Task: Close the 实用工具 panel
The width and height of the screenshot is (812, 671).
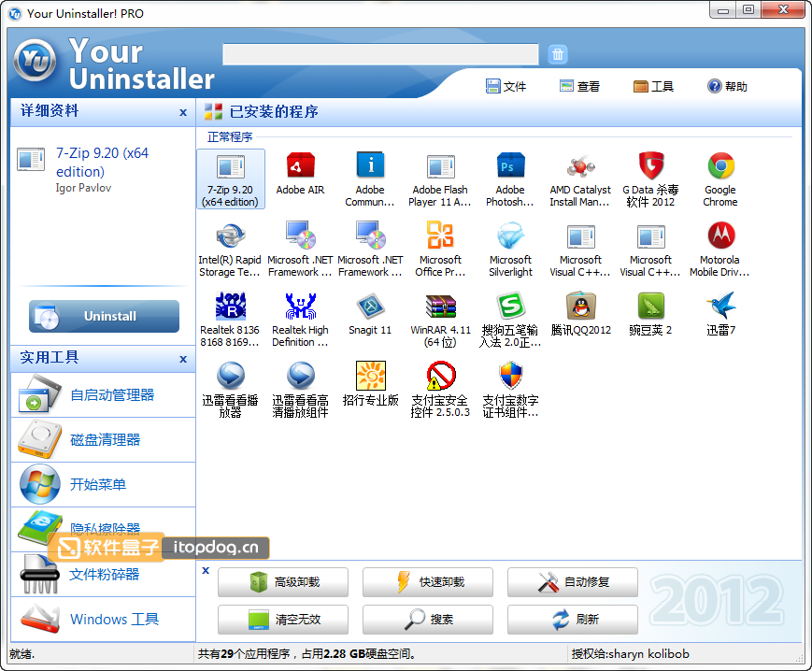Action: [183, 359]
